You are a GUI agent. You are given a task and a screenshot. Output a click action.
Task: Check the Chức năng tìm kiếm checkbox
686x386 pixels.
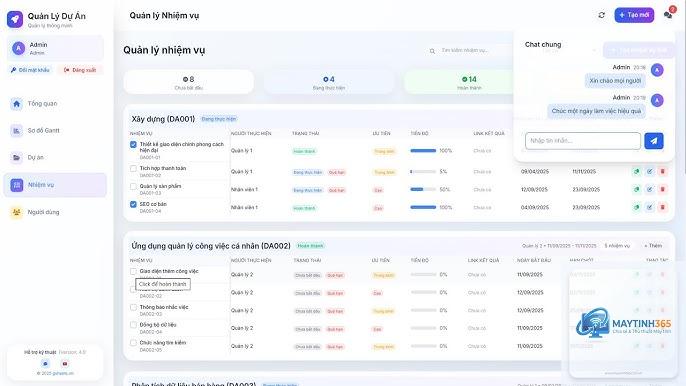pos(133,343)
